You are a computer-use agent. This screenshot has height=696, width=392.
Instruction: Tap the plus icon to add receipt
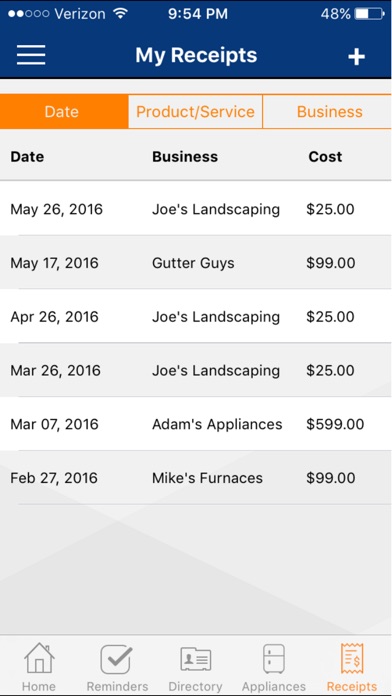point(356,56)
